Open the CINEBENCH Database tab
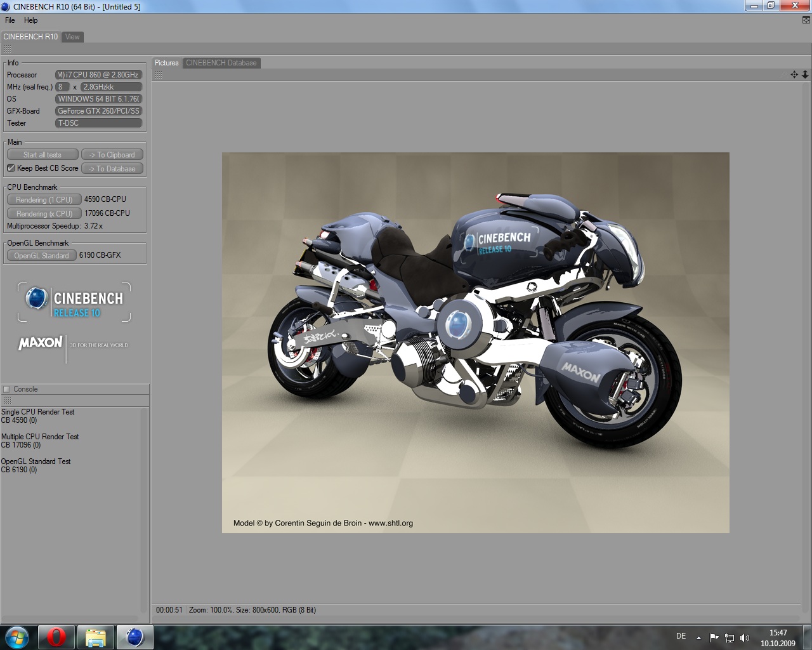Viewport: 812px width, 650px height. click(x=221, y=63)
